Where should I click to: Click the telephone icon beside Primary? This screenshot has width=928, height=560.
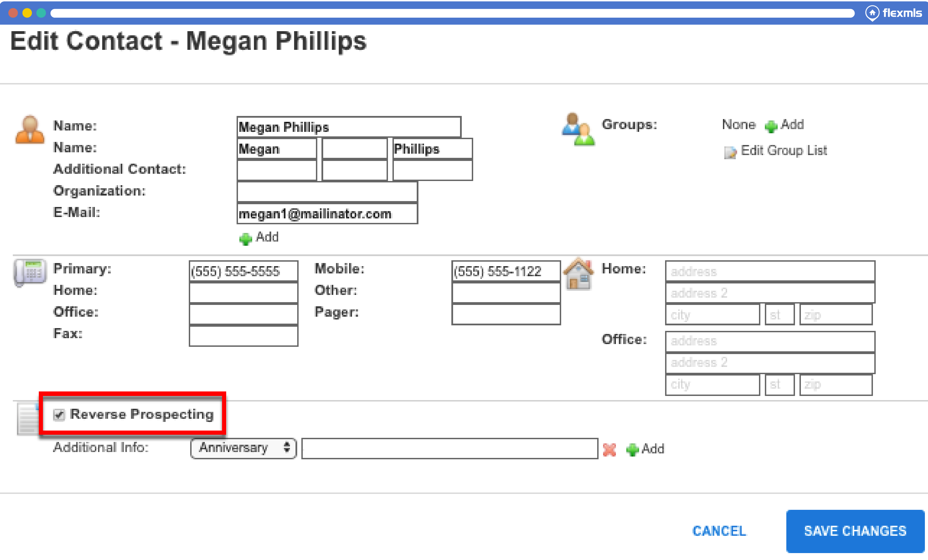pos(30,272)
